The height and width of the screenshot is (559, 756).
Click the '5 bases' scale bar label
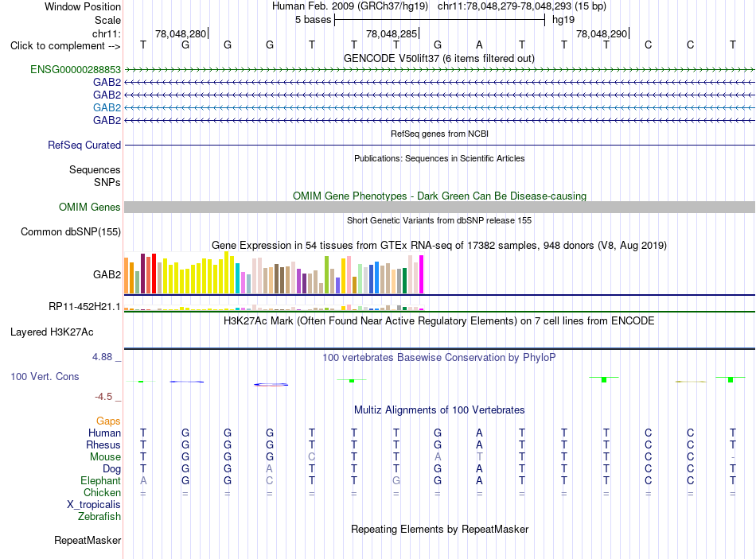pyautogui.click(x=313, y=20)
